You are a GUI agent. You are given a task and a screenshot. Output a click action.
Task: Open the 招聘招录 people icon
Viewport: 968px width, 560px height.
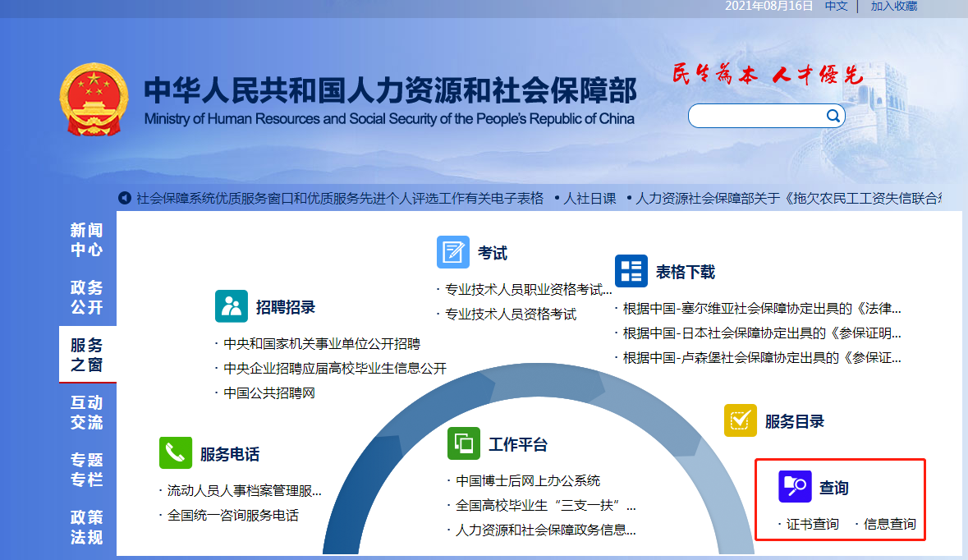232,306
